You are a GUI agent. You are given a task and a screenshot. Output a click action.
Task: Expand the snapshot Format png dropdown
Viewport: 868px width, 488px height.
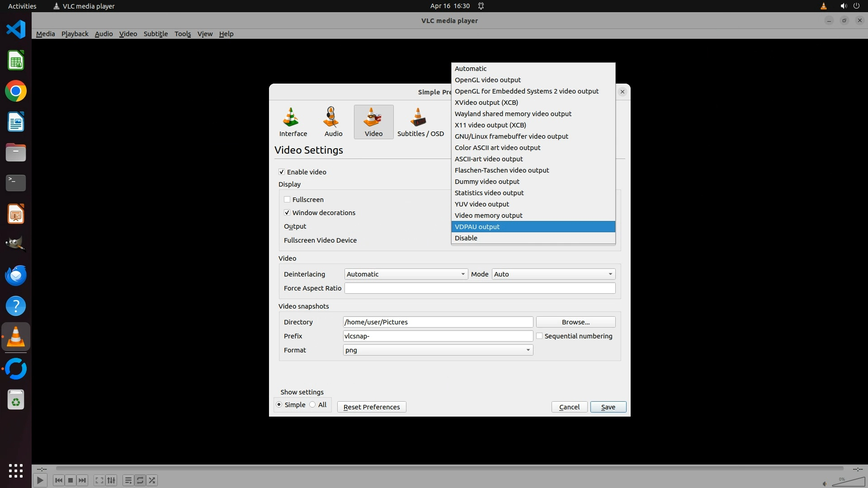point(438,350)
